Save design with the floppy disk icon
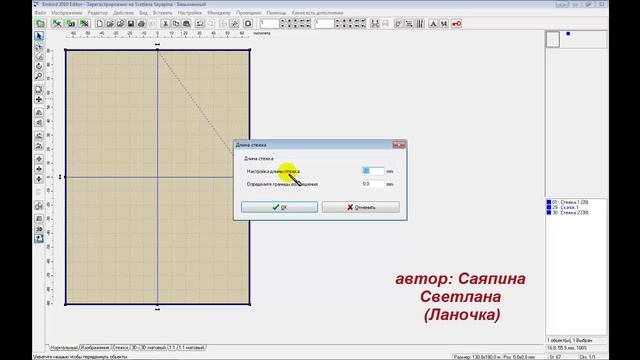 tap(131, 24)
